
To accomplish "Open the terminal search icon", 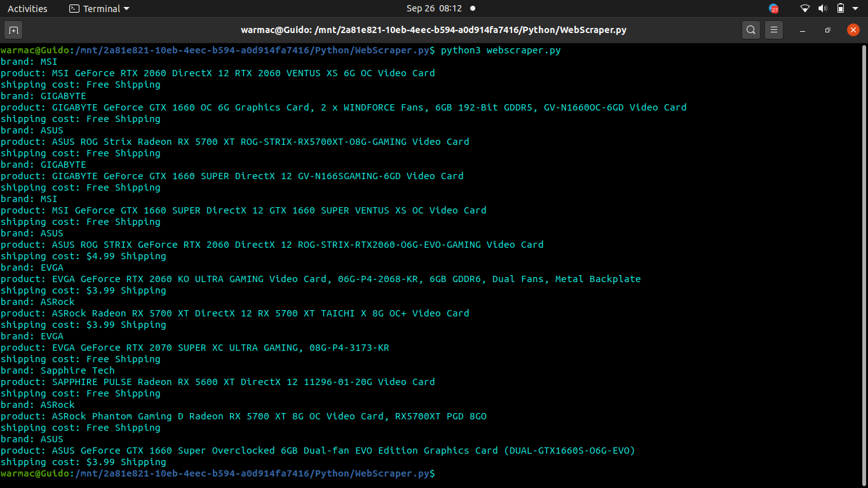I will [x=751, y=30].
